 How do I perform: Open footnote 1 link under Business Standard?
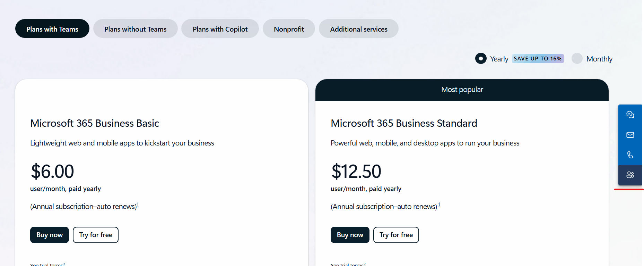coord(439,205)
